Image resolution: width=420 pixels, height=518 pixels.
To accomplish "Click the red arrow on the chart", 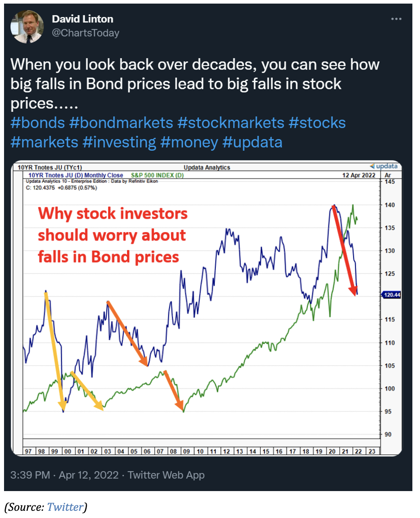I will 345,250.
